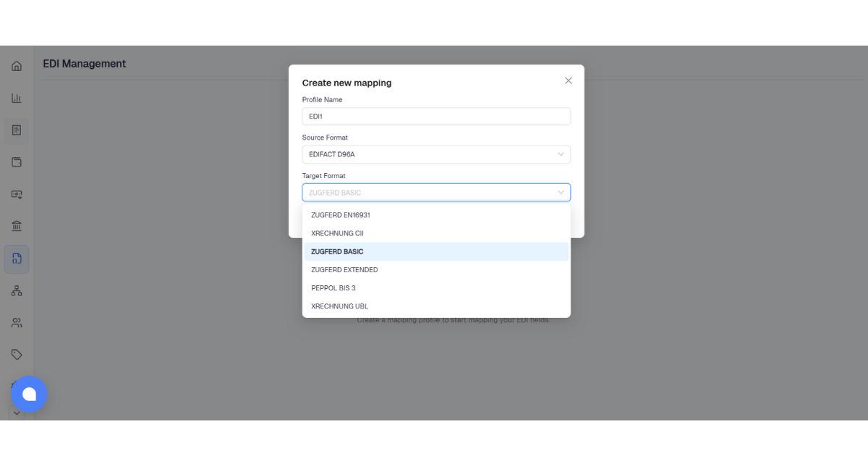Screen dimensions: 868x454
Task: Collapse the Target Format dropdown
Action: [436, 193]
